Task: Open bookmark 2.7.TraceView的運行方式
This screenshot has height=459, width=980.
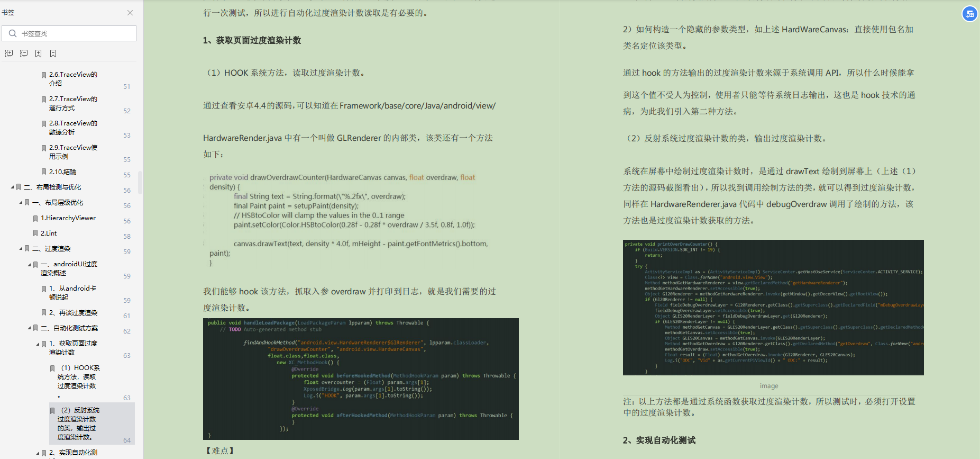Action: point(74,103)
